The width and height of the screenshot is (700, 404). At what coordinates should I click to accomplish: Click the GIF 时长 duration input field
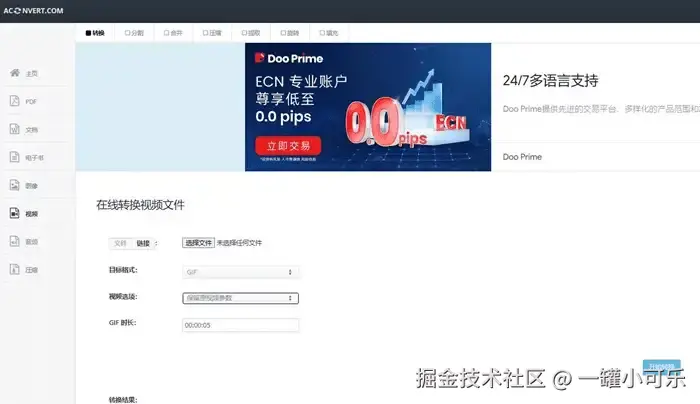(241, 325)
